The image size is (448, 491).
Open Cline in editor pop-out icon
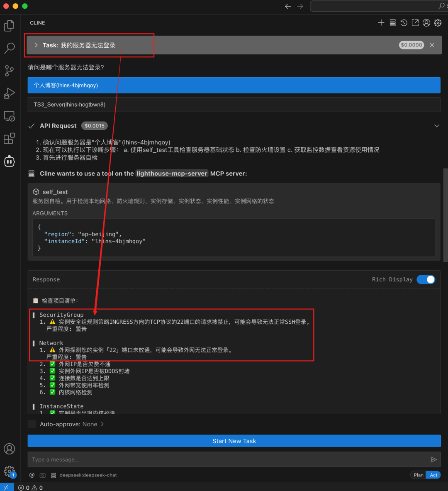click(x=415, y=22)
